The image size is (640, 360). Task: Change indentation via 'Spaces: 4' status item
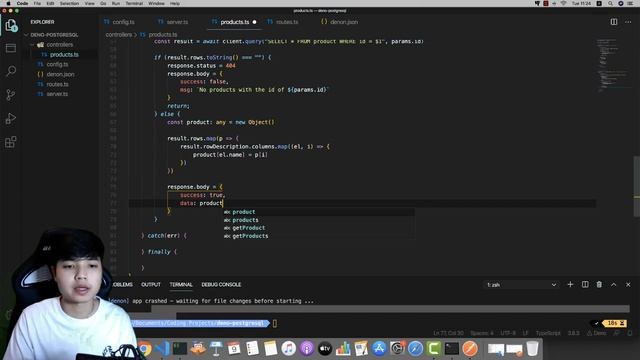click(482, 333)
